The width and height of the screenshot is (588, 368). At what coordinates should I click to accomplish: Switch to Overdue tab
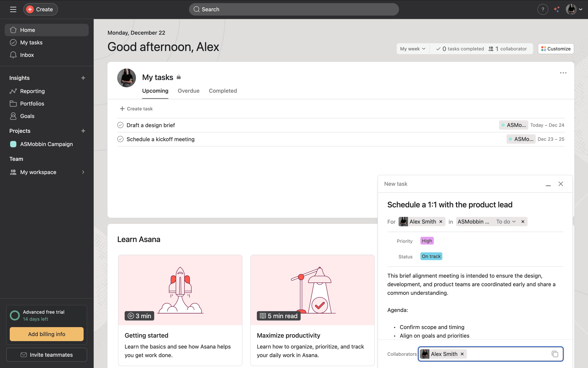(x=188, y=91)
